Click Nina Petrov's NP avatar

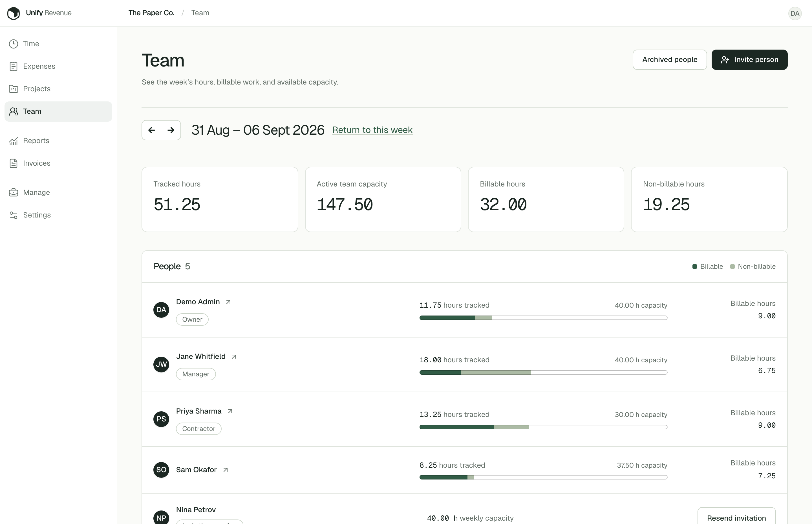161,518
